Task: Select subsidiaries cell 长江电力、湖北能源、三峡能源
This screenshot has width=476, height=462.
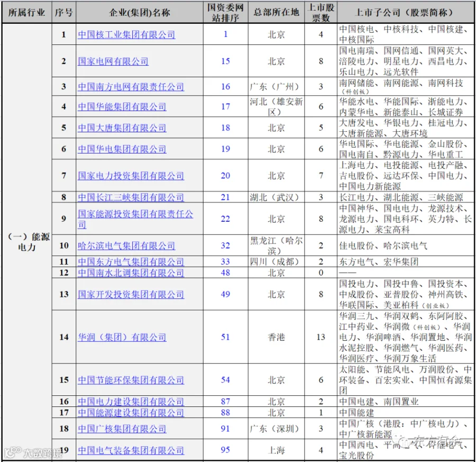Action: [406, 197]
